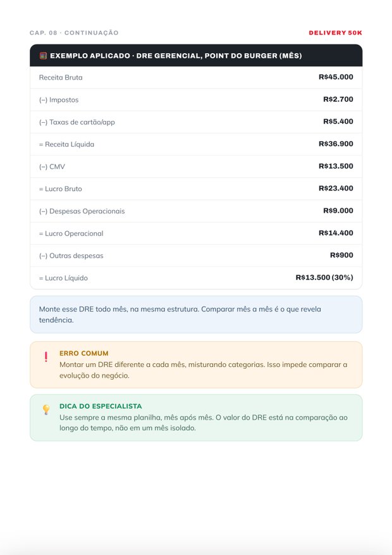Click the ERRO COMUM heading
The image size is (392, 555).
pyautogui.click(x=83, y=353)
